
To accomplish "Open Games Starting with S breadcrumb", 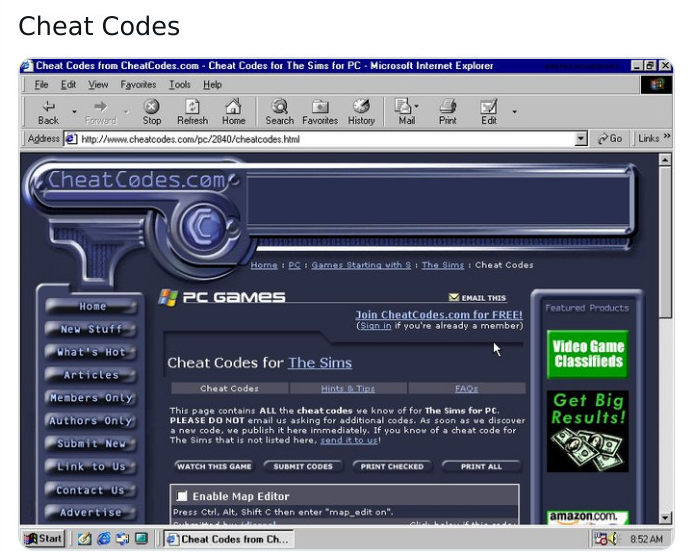I will tap(361, 265).
